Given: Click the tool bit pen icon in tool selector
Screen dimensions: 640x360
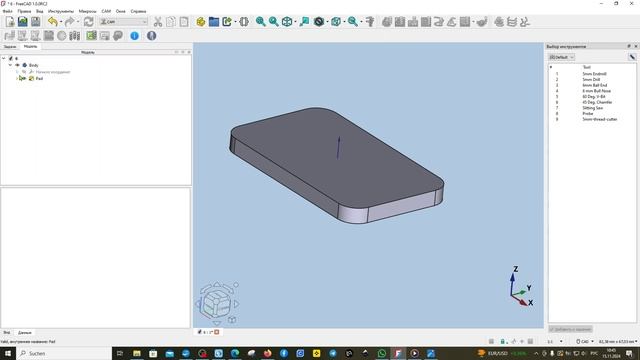Looking at the screenshot, I should pyautogui.click(x=632, y=57).
